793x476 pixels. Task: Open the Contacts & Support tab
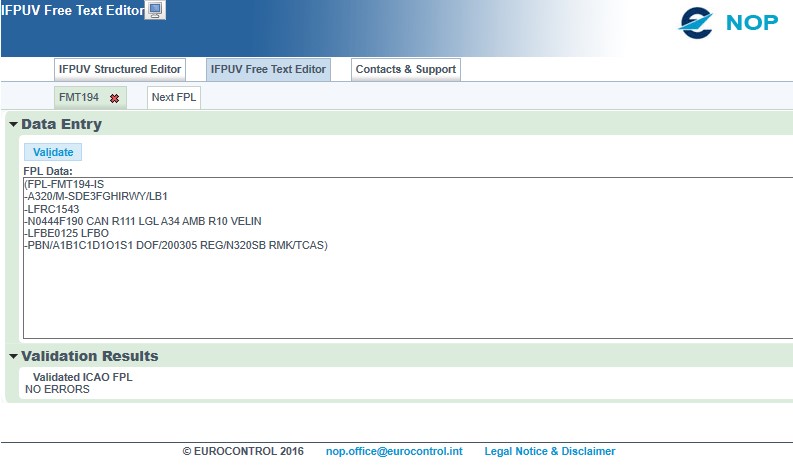point(406,69)
